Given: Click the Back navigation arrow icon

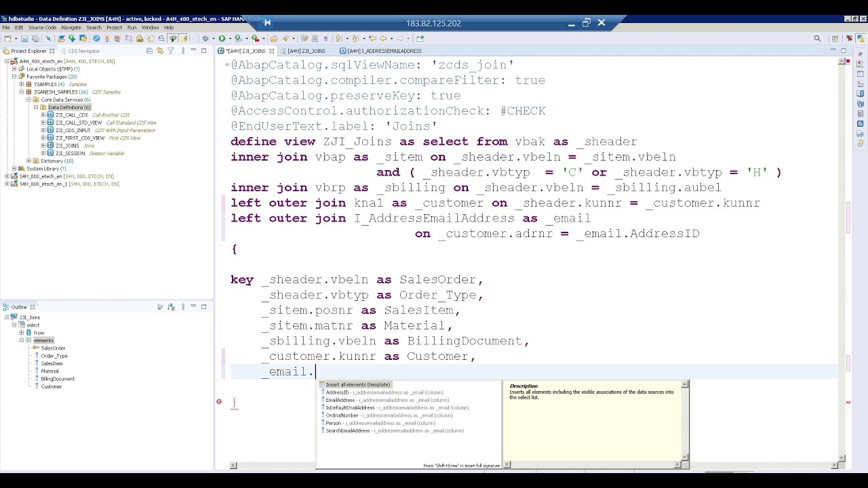Looking at the screenshot, I should (x=383, y=39).
